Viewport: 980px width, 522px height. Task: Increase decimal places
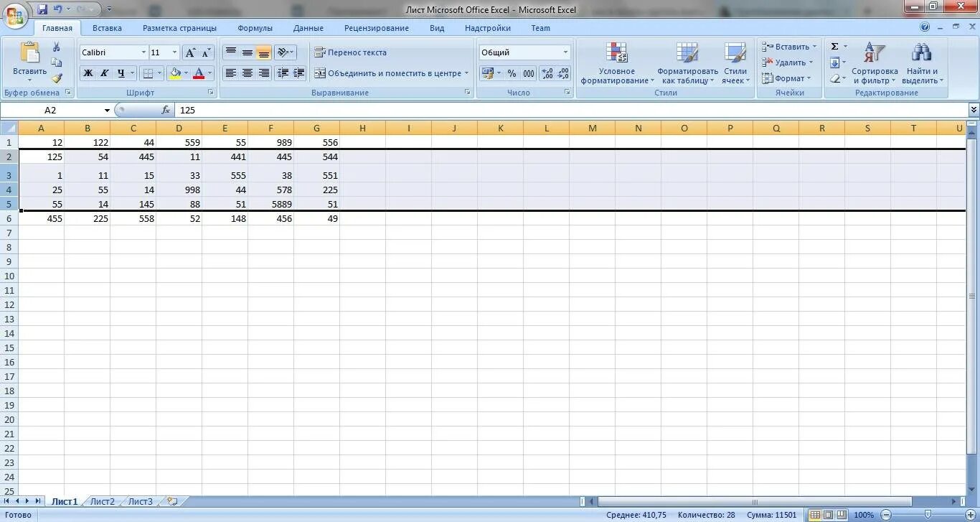[547, 73]
